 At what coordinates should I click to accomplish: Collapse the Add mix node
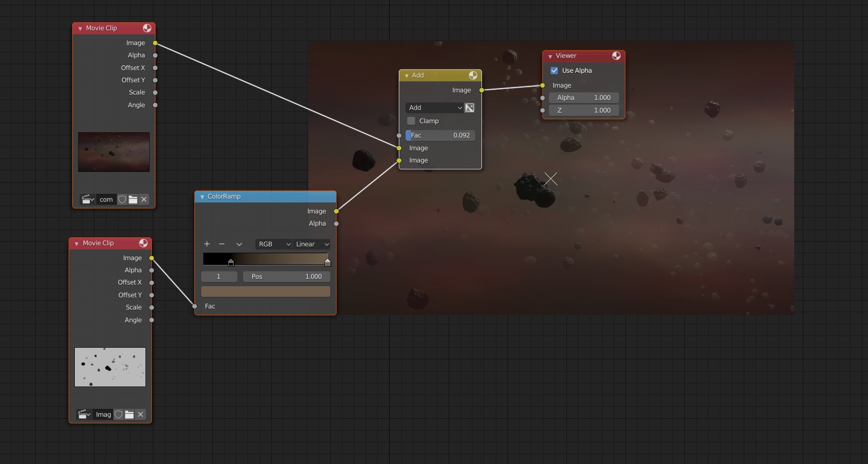[407, 76]
